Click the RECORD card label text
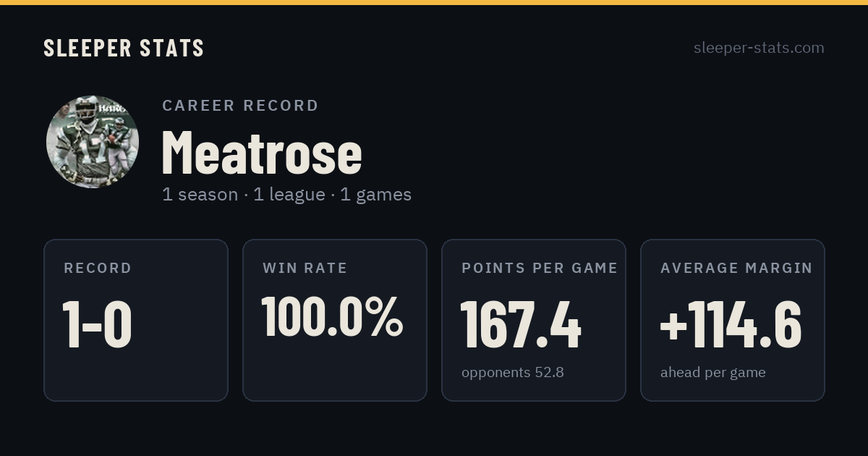This screenshot has width=868, height=456. [98, 269]
